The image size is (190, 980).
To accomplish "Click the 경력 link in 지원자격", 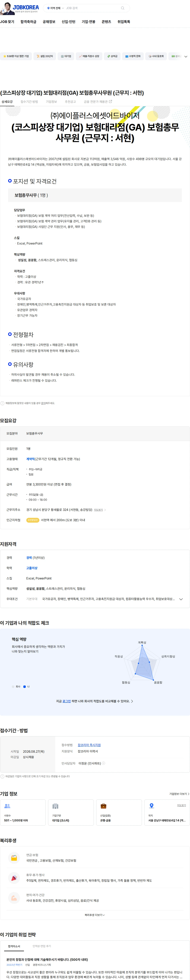I will 29,558.
